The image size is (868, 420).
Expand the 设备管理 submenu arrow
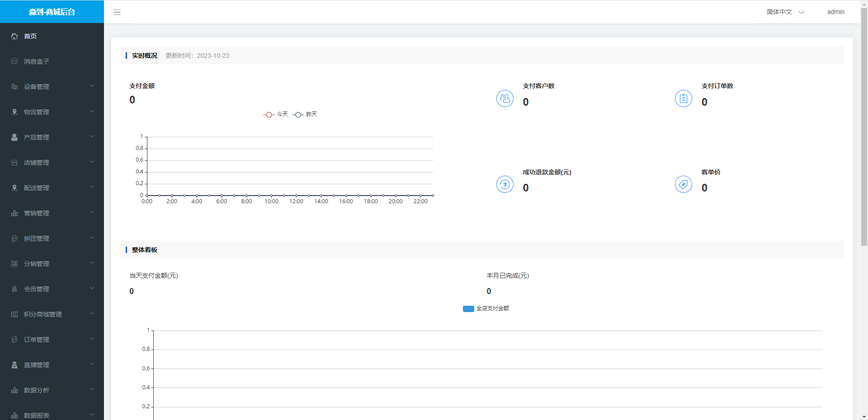coord(92,86)
